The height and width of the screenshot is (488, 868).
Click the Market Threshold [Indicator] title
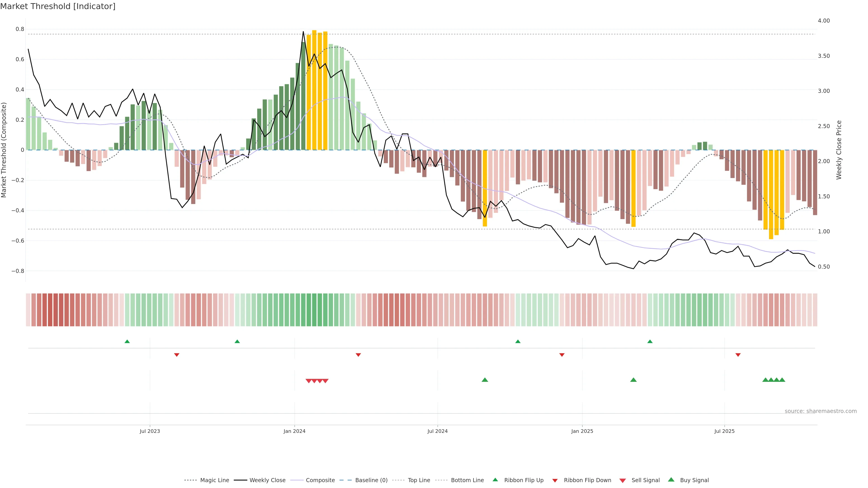[x=58, y=6]
